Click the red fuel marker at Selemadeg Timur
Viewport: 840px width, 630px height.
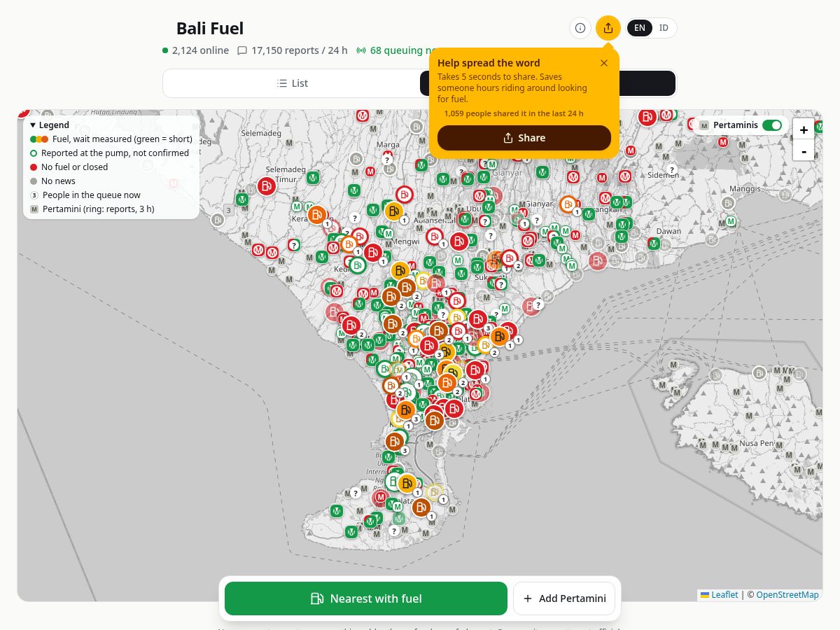266,186
